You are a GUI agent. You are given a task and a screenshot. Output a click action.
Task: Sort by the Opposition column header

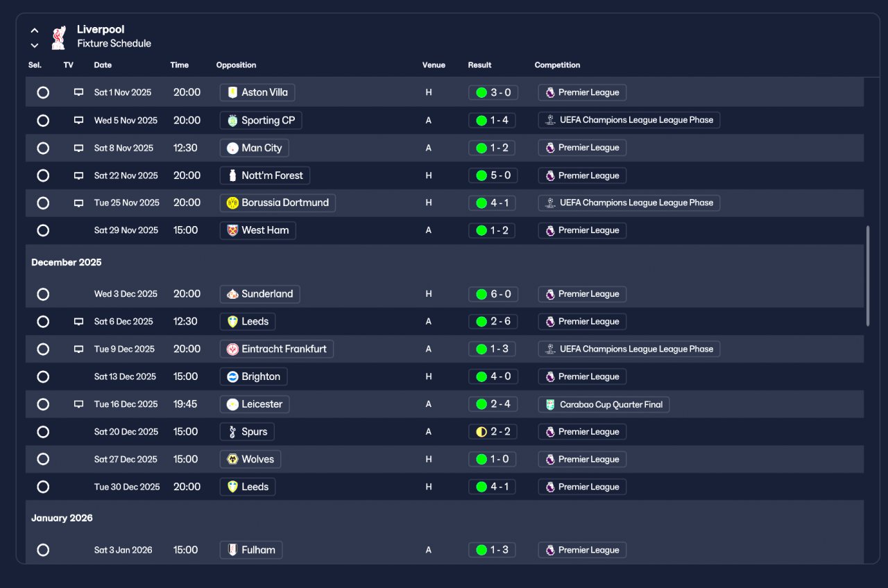[x=236, y=65]
